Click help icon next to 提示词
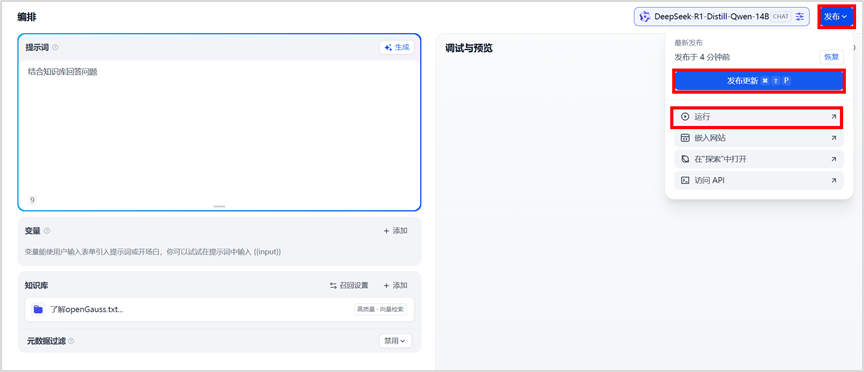Viewport: 864px width, 372px height. pyautogui.click(x=55, y=47)
